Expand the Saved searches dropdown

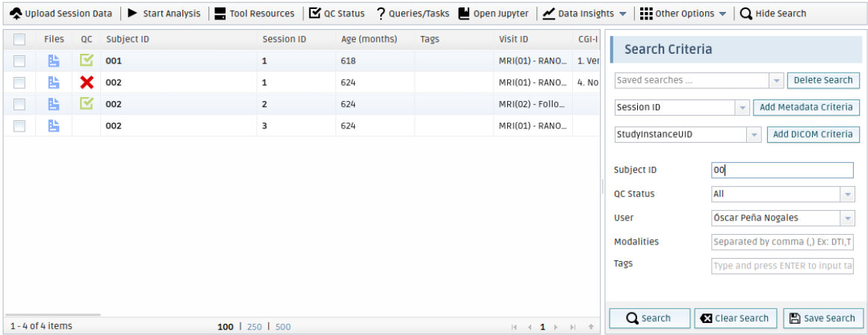click(x=776, y=80)
